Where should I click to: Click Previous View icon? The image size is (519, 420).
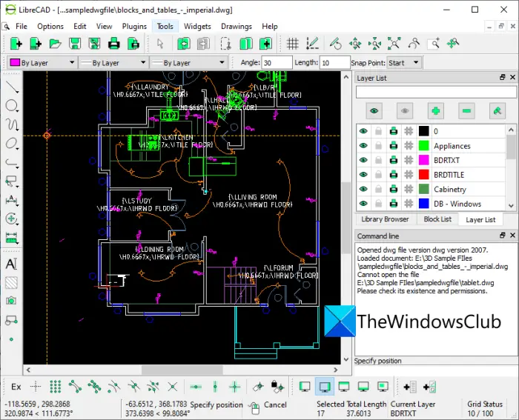pos(414,43)
